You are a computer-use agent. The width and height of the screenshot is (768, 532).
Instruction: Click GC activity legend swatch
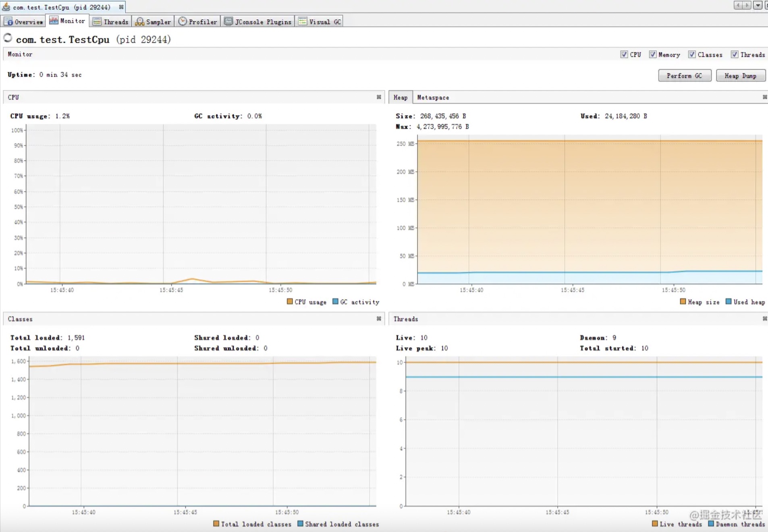tap(335, 301)
